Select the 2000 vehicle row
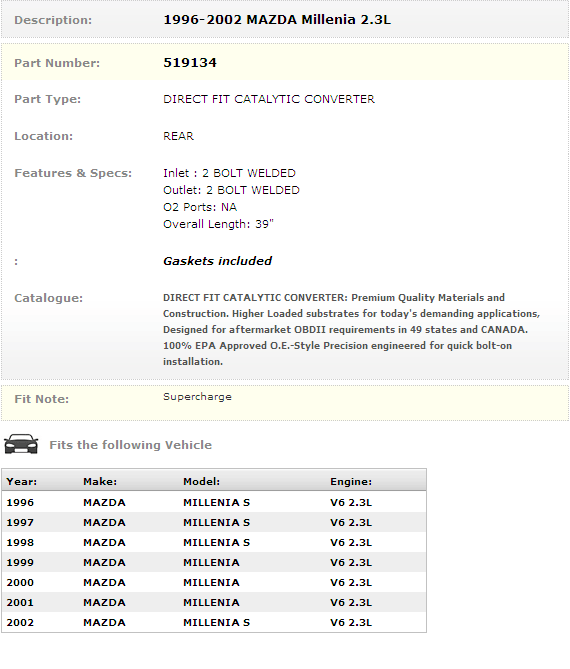 (x=214, y=582)
